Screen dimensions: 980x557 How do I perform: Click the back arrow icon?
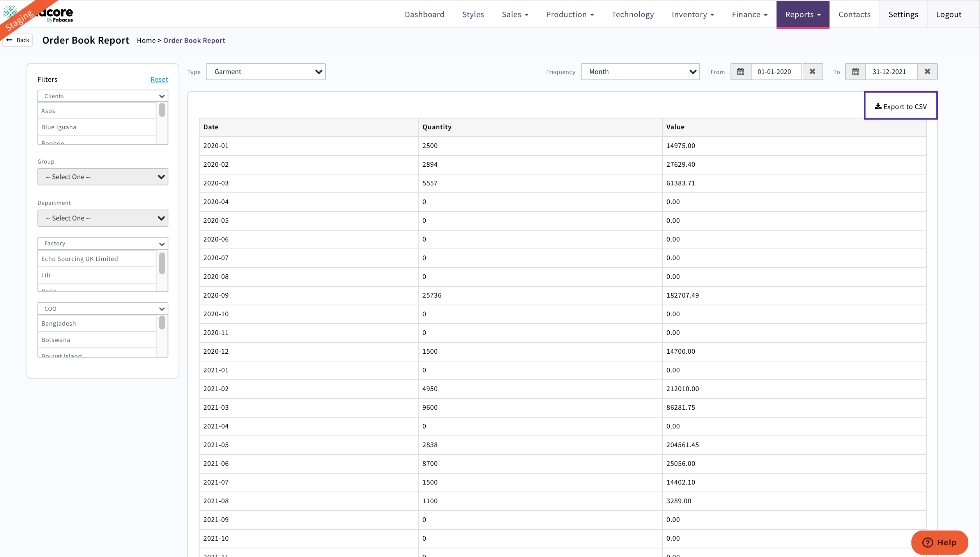click(10, 40)
